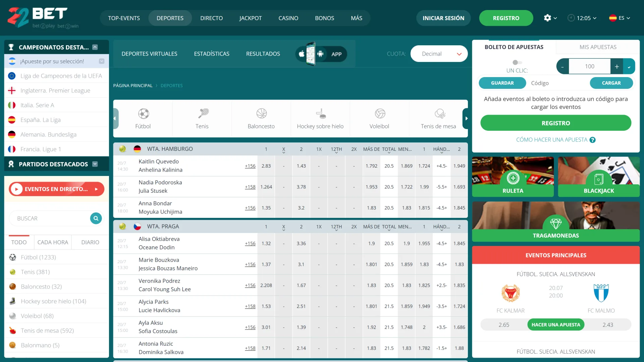Click the basketball icon next to Baloncesto (32)
The height and width of the screenshot is (362, 644).
13,287
